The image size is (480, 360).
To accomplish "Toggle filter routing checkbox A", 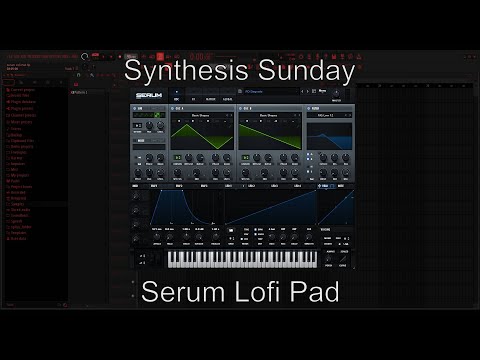I will (x=308, y=155).
